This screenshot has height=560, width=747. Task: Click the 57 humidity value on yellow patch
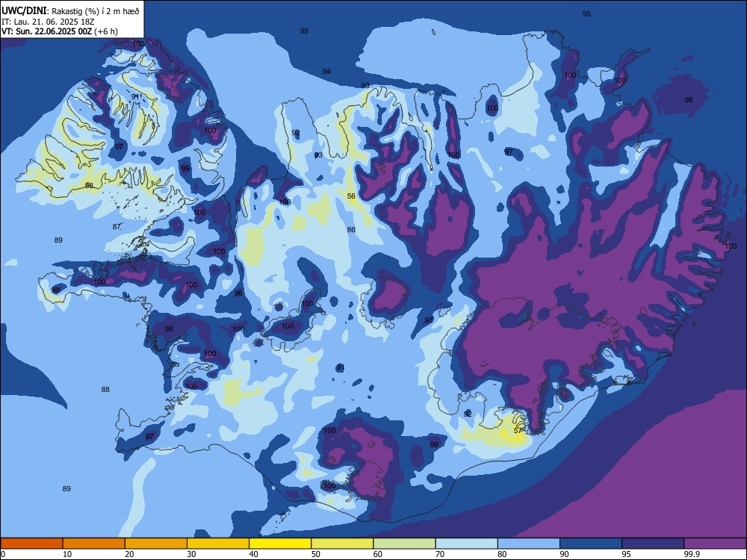(x=518, y=431)
